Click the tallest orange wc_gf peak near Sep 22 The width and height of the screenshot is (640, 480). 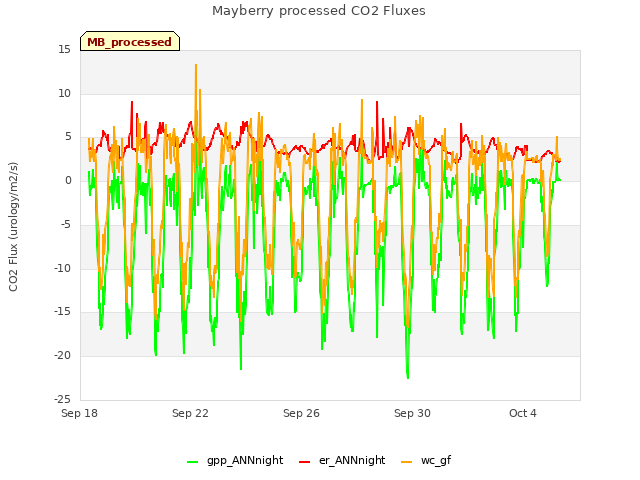(x=196, y=65)
